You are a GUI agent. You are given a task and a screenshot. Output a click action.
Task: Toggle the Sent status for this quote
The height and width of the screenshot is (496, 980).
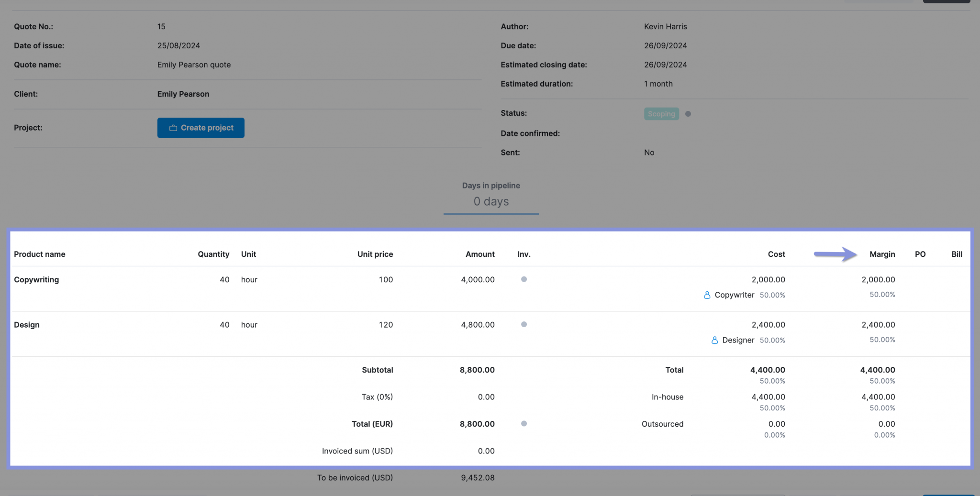click(x=649, y=152)
